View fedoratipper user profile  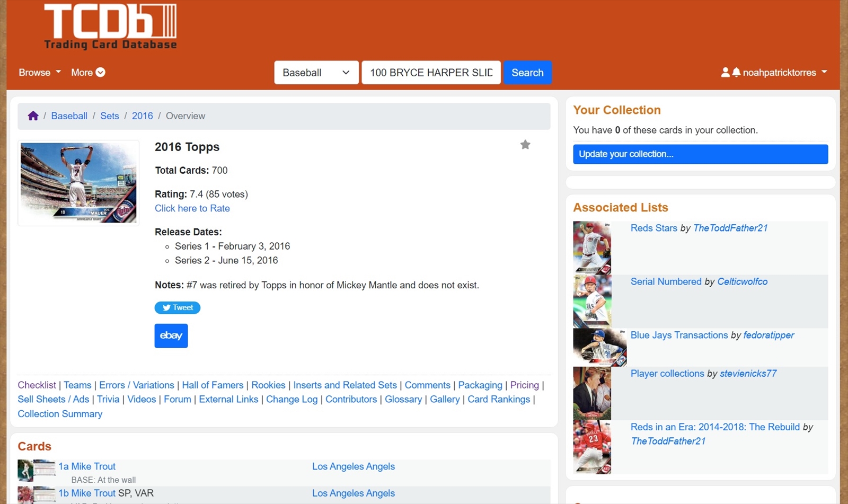tap(768, 335)
